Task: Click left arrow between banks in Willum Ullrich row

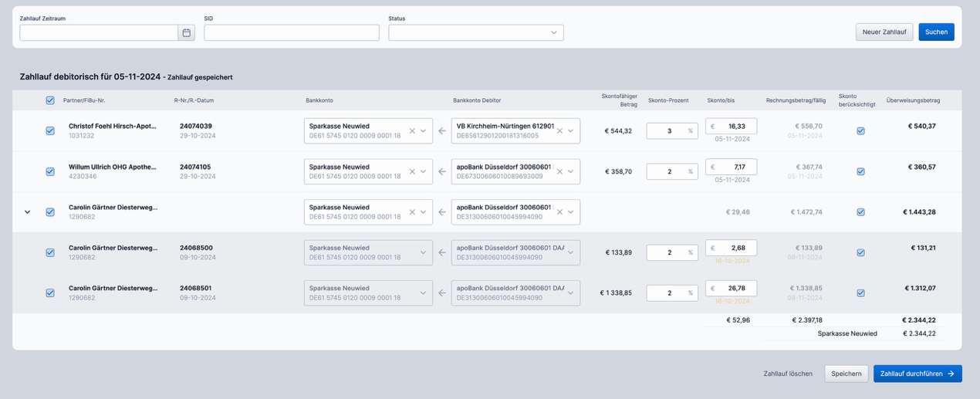Action: [x=442, y=171]
